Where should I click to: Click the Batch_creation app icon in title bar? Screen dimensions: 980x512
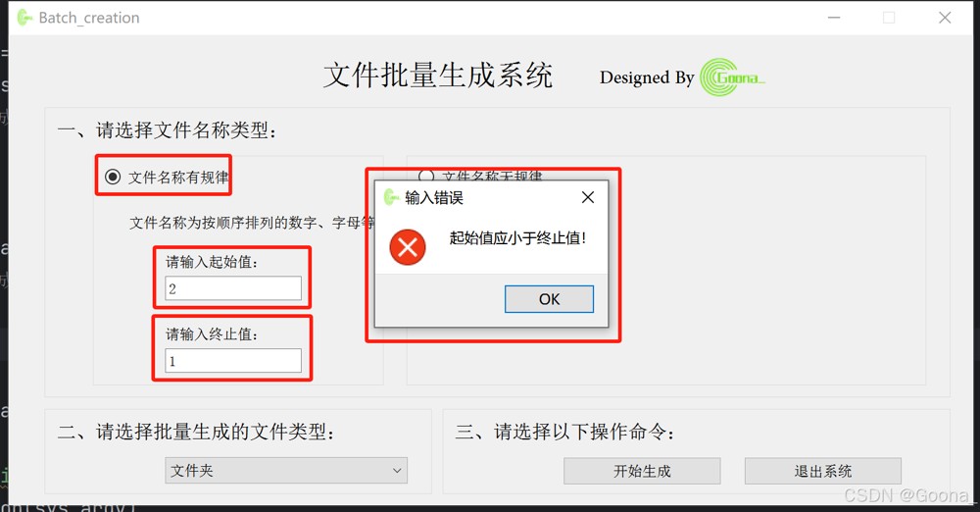24,18
